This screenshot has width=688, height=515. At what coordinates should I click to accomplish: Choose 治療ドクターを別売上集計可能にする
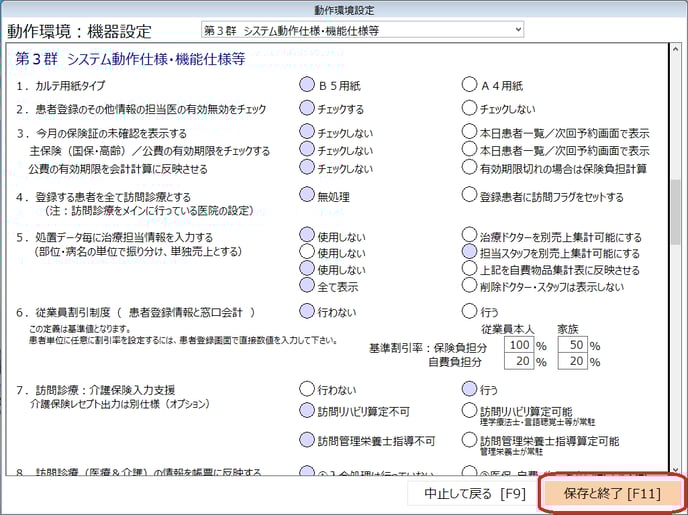pos(469,237)
